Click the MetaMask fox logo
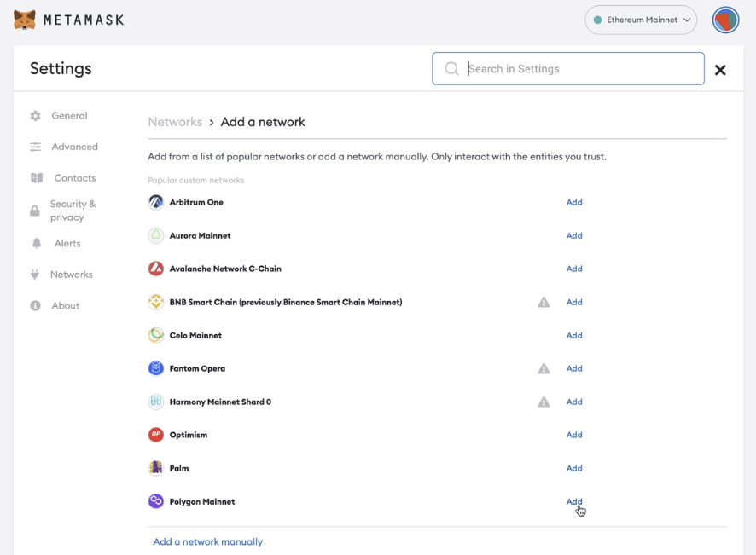This screenshot has height=555, width=756. pos(25,20)
